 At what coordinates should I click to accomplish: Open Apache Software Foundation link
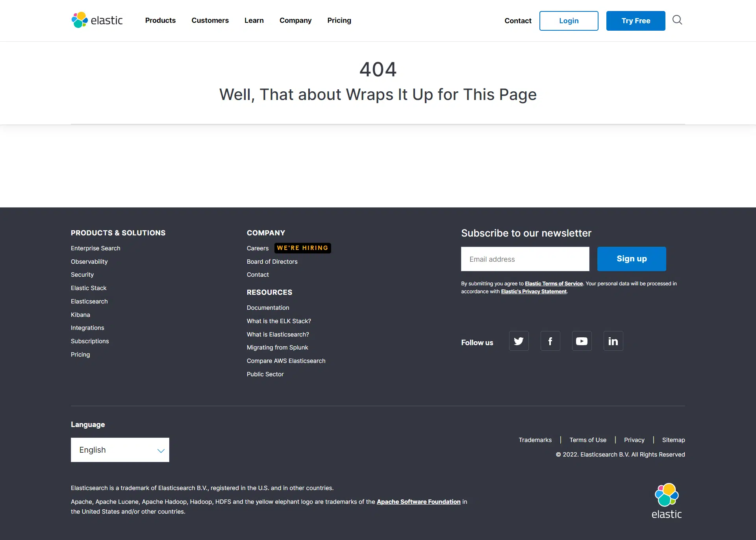(x=419, y=502)
